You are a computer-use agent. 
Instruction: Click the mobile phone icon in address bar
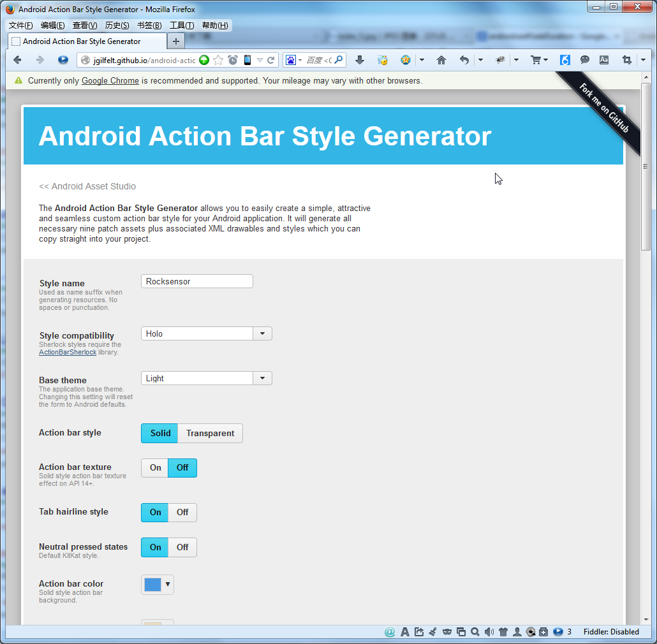click(x=247, y=61)
